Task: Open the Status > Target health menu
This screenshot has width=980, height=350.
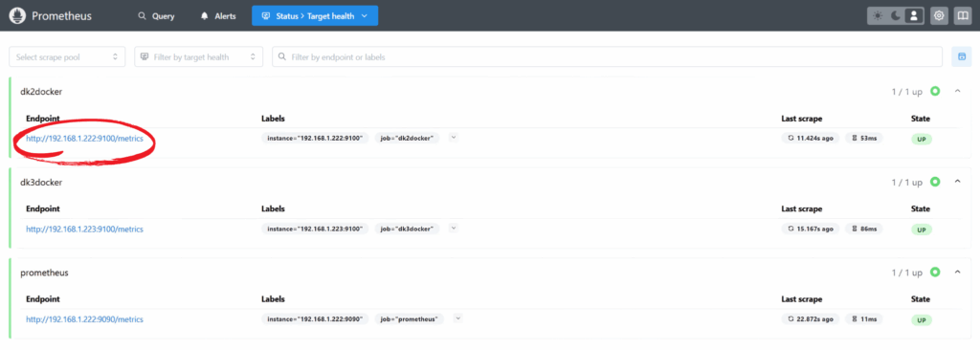Action: [315, 16]
